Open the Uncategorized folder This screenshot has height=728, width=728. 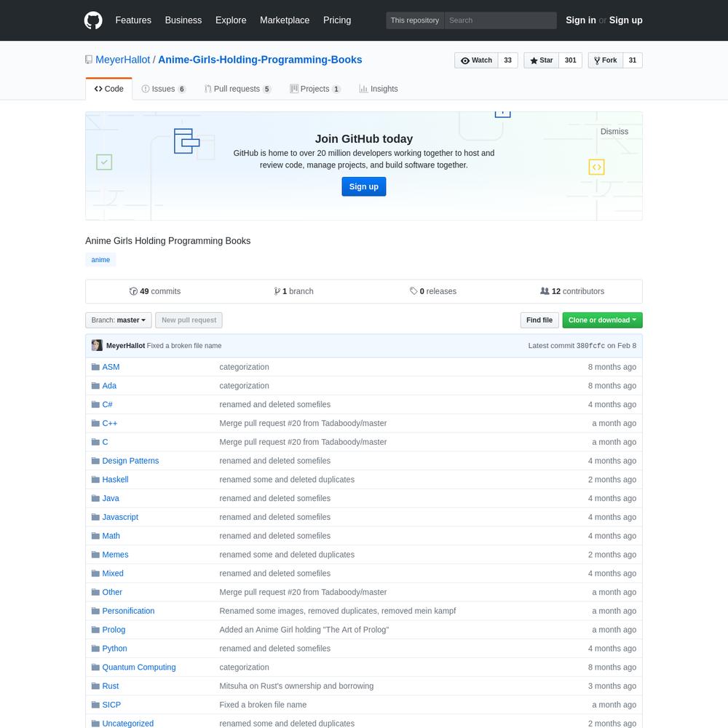[x=127, y=724]
